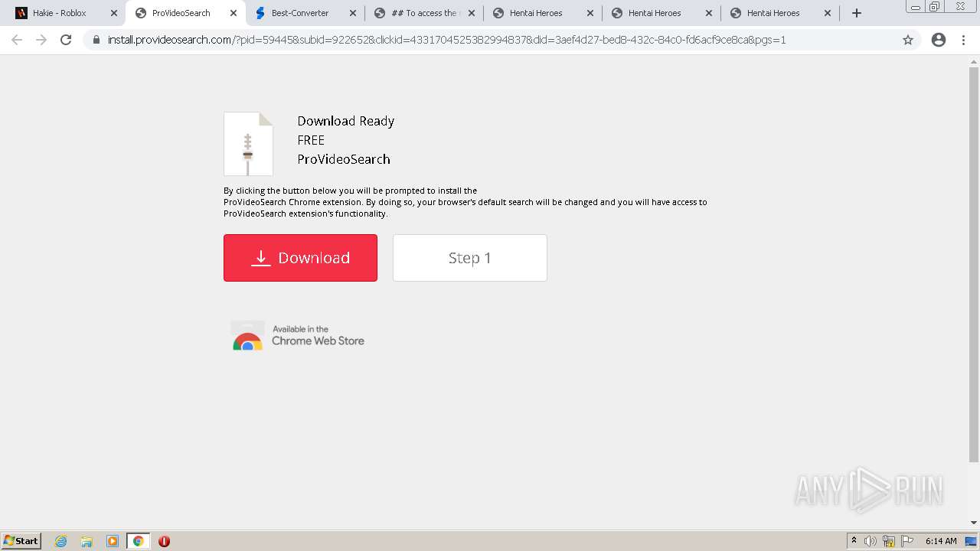Go forward to next page
Screen dimensions: 980x551
pos(41,40)
